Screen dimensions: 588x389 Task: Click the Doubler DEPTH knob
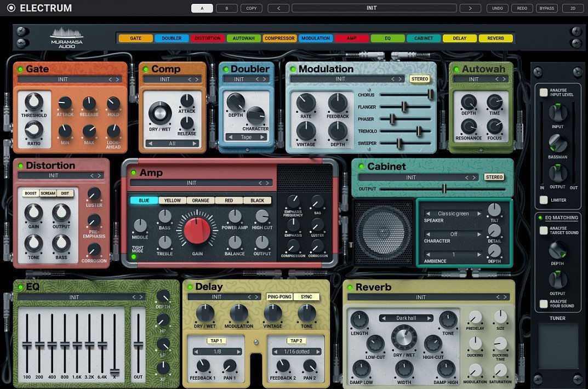point(236,102)
